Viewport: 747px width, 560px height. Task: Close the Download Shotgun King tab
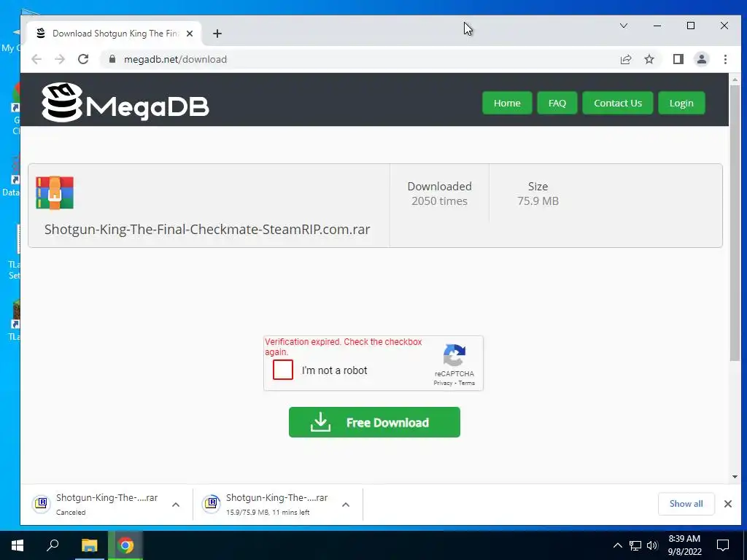[x=190, y=34]
